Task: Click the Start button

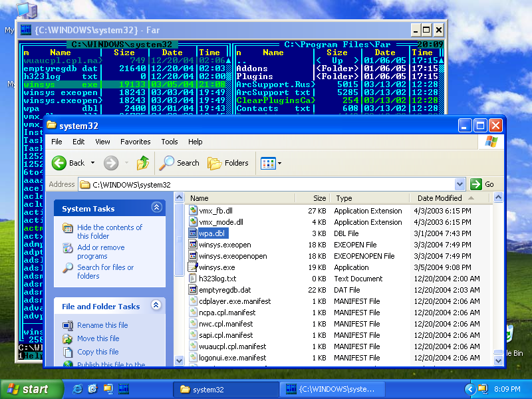Action: point(31,389)
